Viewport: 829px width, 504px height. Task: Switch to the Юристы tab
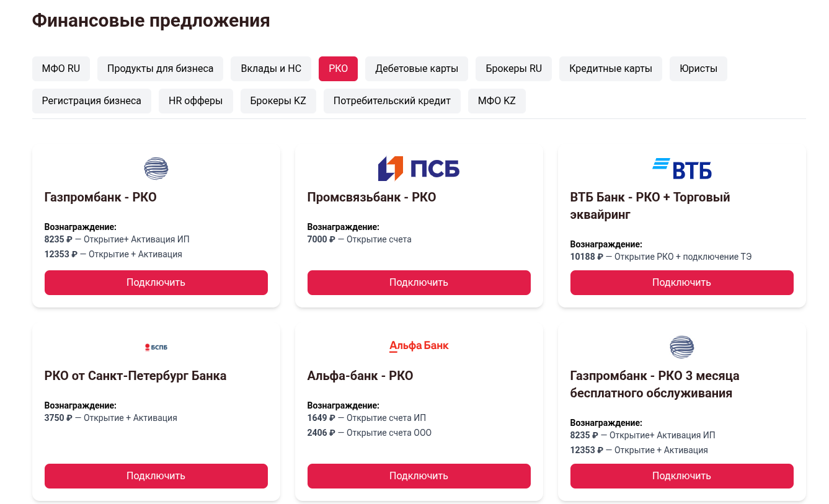coord(698,69)
